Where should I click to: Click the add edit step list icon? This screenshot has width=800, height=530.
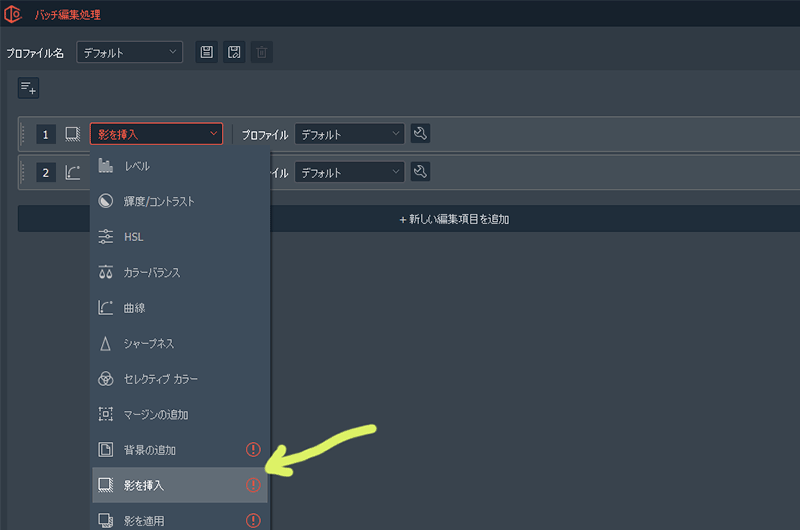coord(28,88)
